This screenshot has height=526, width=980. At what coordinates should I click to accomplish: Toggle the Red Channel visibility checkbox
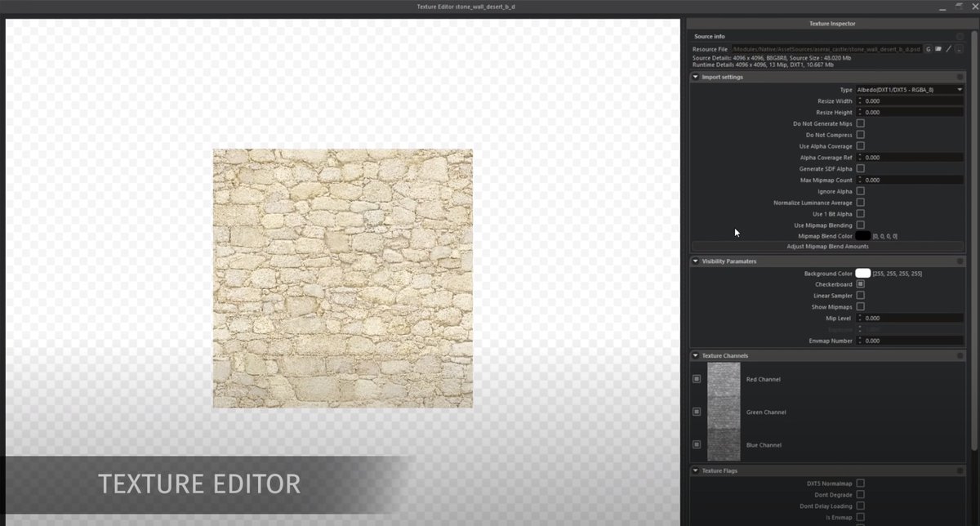click(697, 379)
